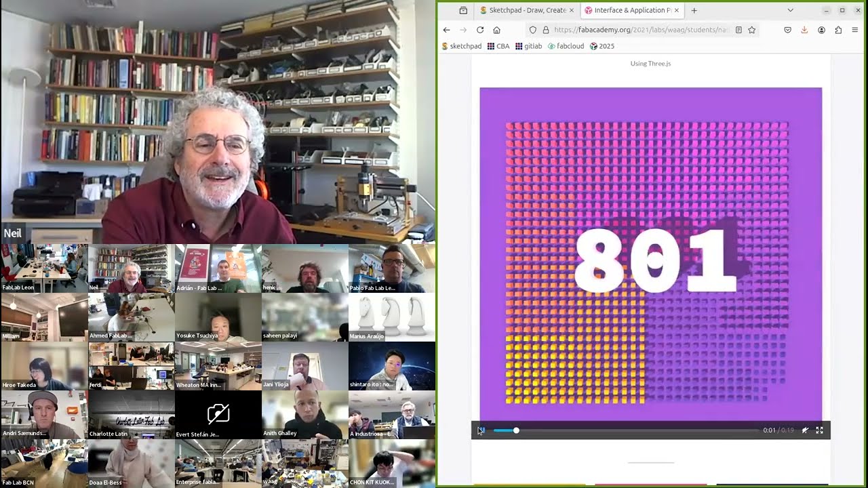Select the FabLab Leon participant tile
The image size is (868, 488).
click(44, 268)
